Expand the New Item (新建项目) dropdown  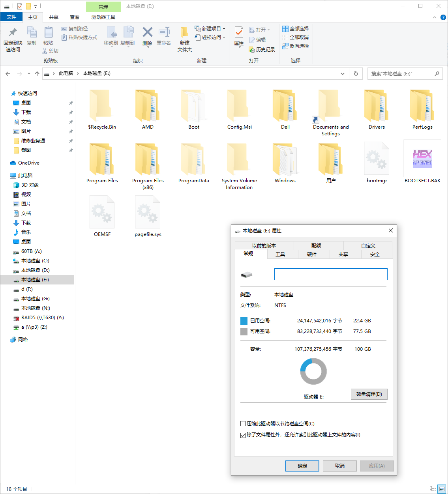[x=224, y=29]
